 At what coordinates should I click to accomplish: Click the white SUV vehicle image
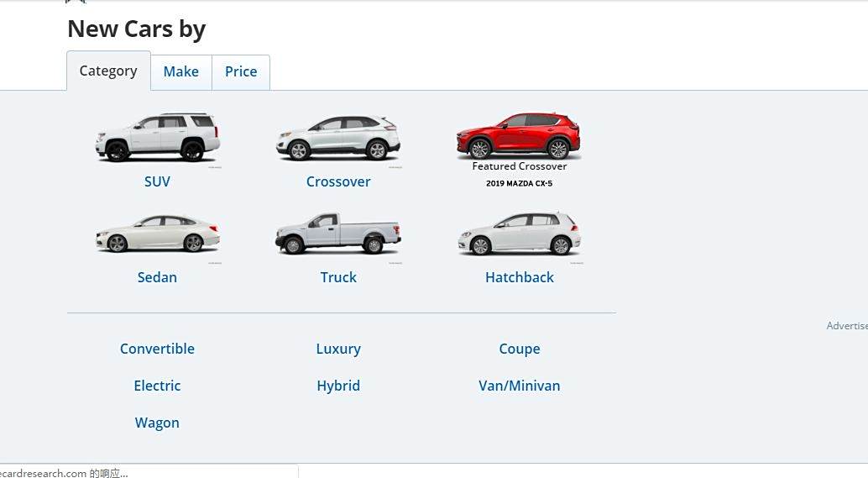point(158,138)
